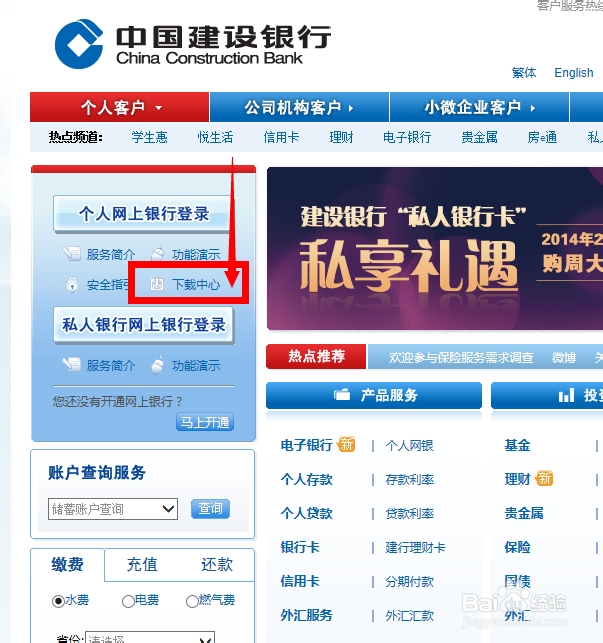Open the 信用卡 channel in hot channels bar
Screen dimensions: 603x643
281,137
